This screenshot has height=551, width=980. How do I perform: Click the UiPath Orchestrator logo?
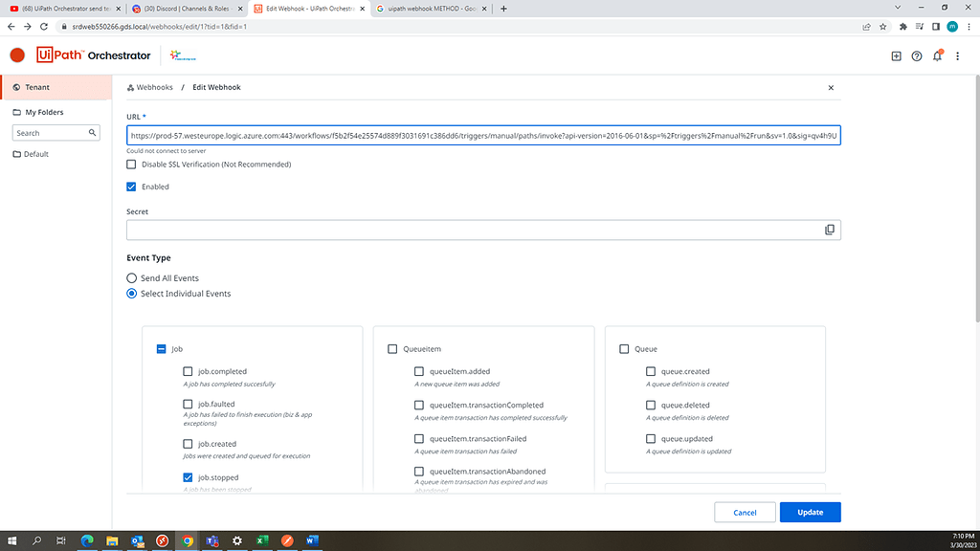click(91, 55)
